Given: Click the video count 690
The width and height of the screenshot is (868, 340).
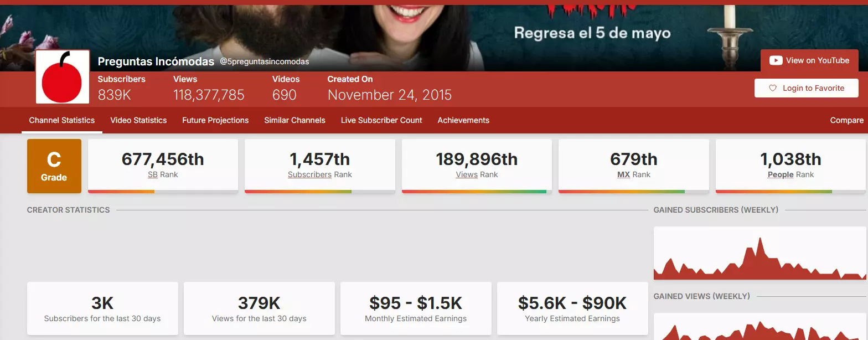Looking at the screenshot, I should 285,95.
